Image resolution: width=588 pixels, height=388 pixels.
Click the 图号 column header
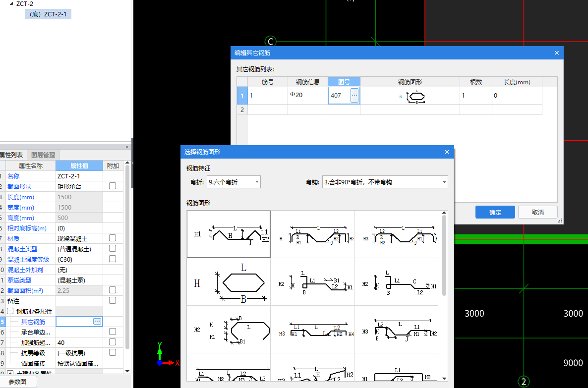tap(344, 82)
